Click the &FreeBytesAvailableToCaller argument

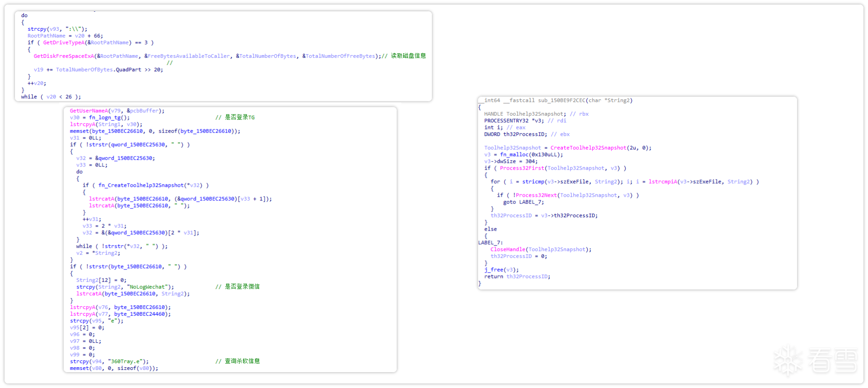pos(187,56)
